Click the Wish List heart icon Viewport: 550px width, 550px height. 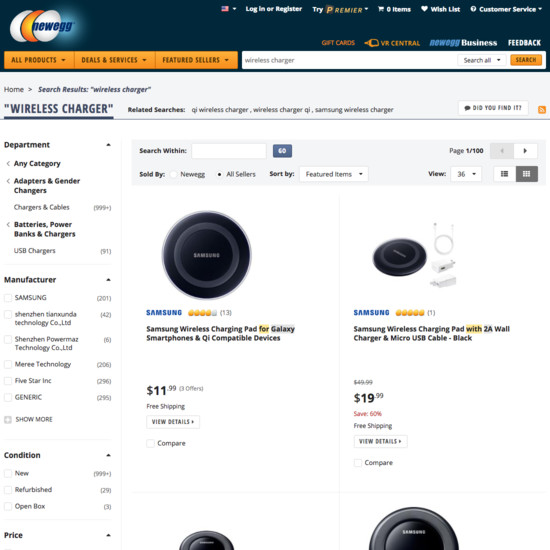(424, 9)
